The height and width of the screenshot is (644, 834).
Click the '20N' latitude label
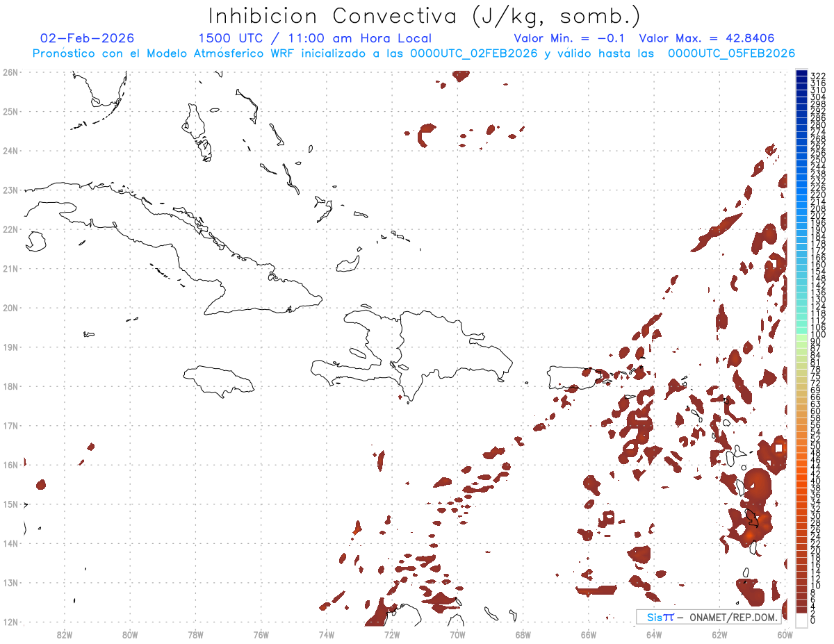[x=10, y=308]
